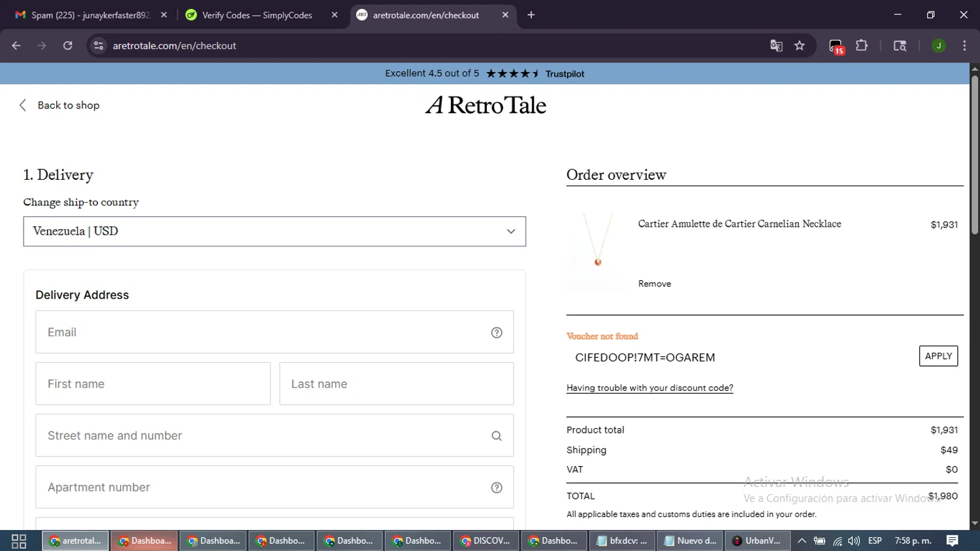Click the Email field help icon

coord(497,333)
